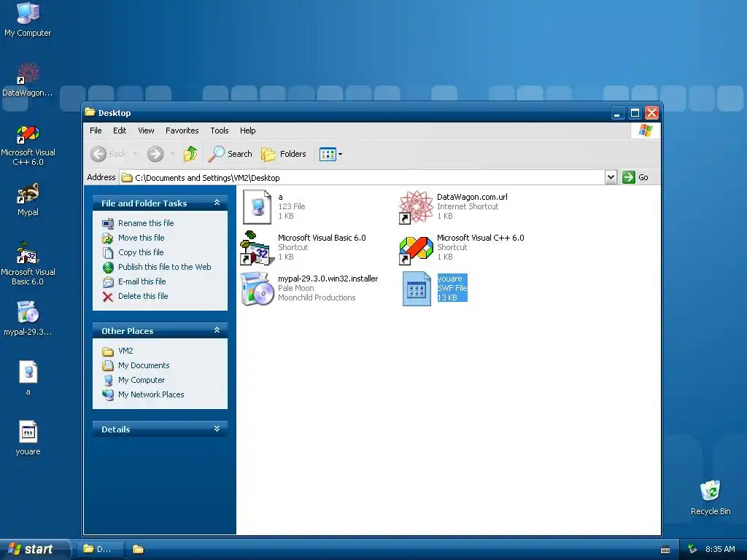Click the second folder taskbar button

(x=138, y=549)
